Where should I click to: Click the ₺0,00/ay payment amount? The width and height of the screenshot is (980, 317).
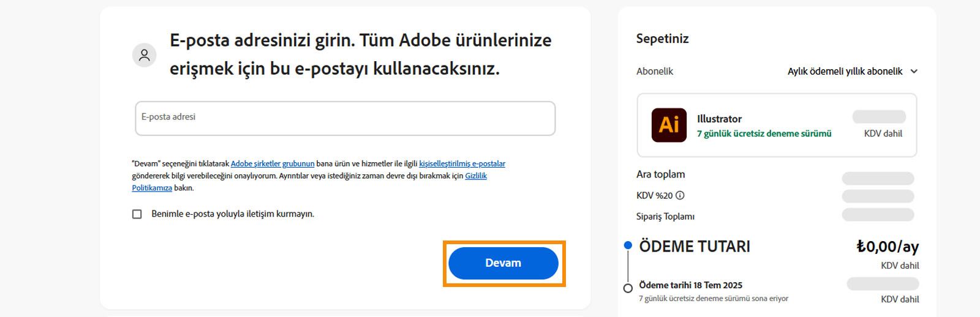[887, 247]
